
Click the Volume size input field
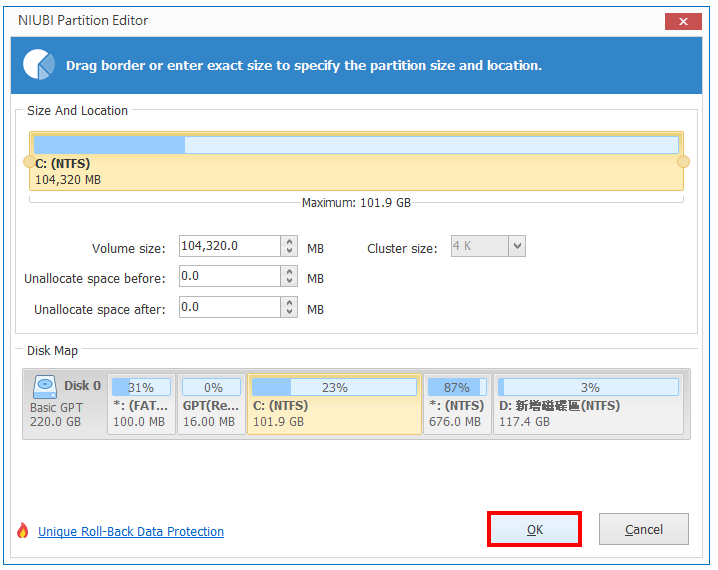[230, 246]
